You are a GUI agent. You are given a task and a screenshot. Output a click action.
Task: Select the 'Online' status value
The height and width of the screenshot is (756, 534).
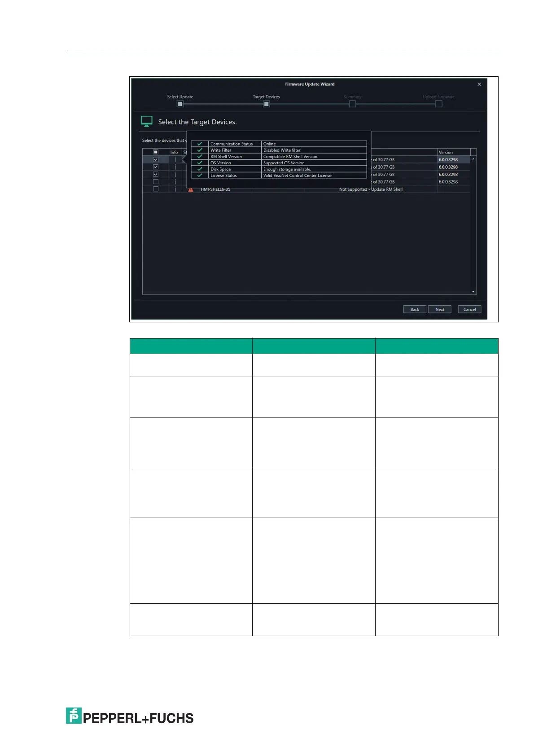(x=269, y=144)
